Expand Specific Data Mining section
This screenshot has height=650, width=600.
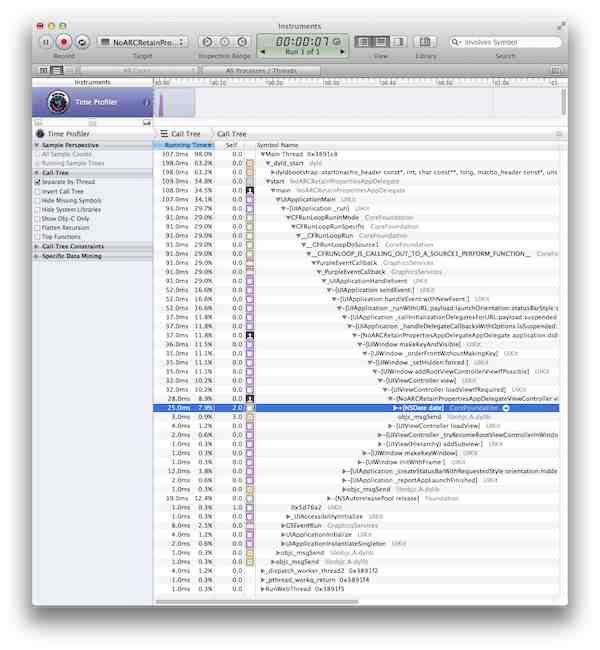(x=37, y=256)
